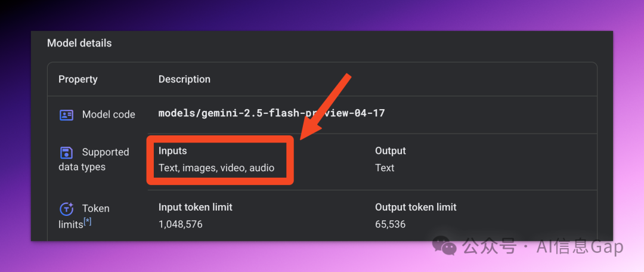Click the Text, images, video, audio value
The image size is (644, 272).
click(216, 168)
